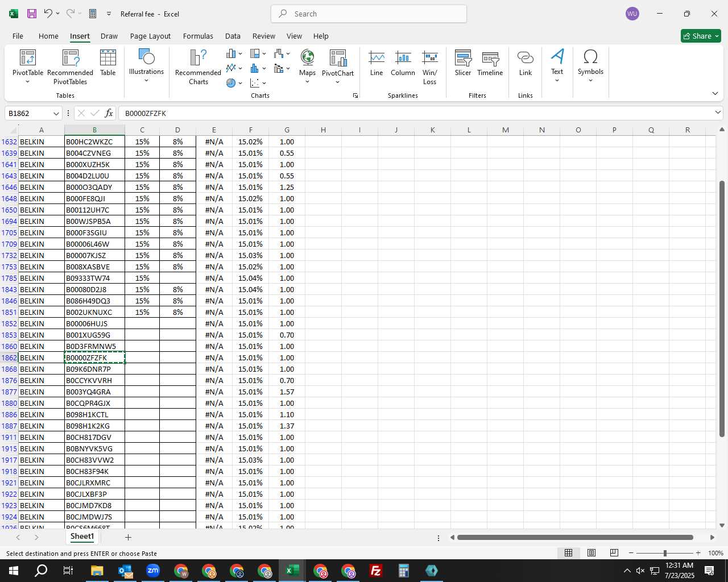The width and height of the screenshot is (728, 582).
Task: Switch to Page Break Preview in status bar
Action: (614, 553)
